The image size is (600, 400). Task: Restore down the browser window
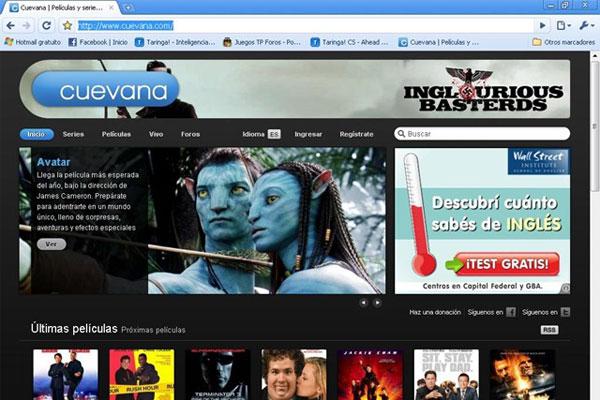click(x=566, y=5)
